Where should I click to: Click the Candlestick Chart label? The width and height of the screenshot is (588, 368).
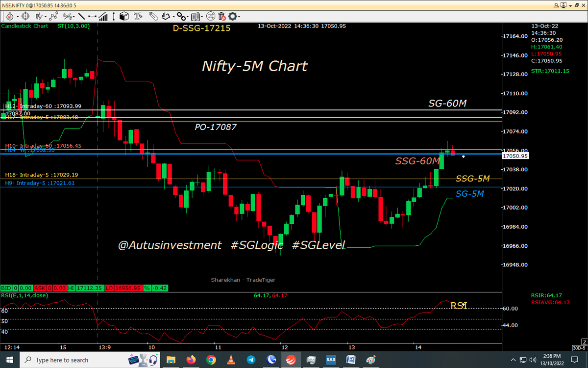point(25,26)
